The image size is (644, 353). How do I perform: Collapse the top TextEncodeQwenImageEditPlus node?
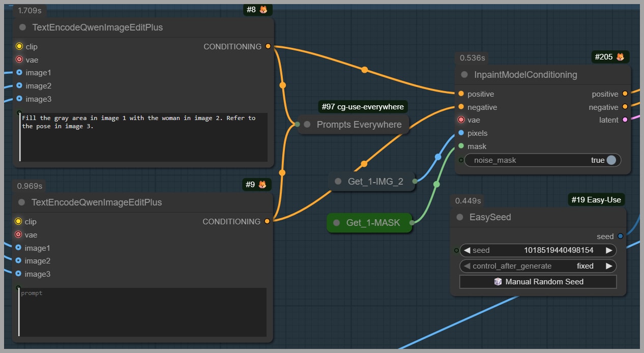[22, 27]
